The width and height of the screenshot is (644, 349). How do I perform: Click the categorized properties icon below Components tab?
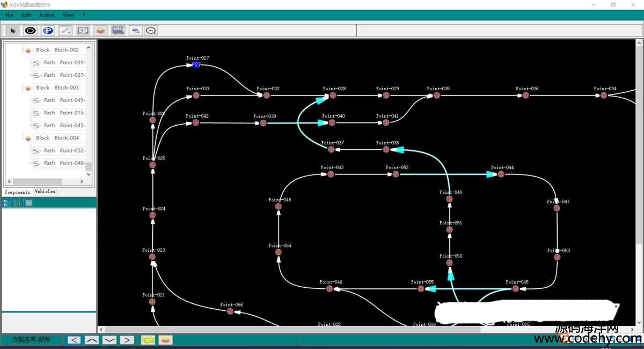7,203
